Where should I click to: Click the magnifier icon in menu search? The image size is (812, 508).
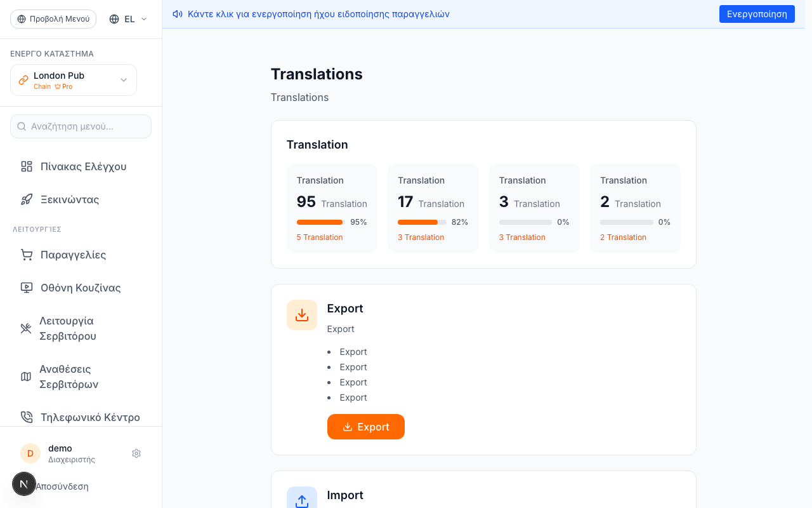pyautogui.click(x=22, y=126)
